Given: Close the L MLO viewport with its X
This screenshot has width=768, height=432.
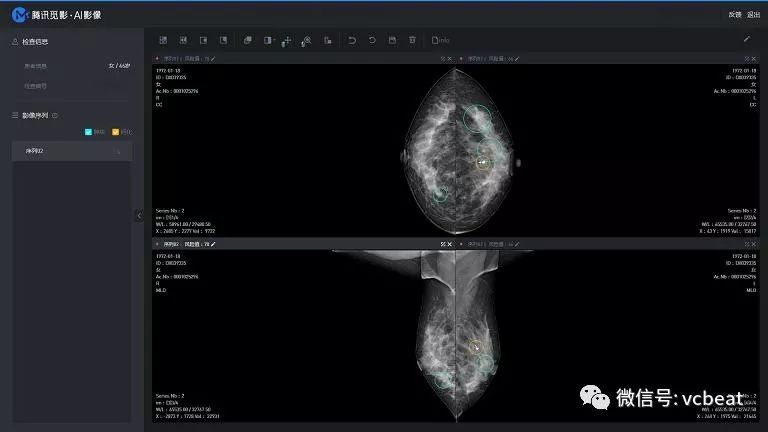Looking at the screenshot, I should click(x=754, y=244).
